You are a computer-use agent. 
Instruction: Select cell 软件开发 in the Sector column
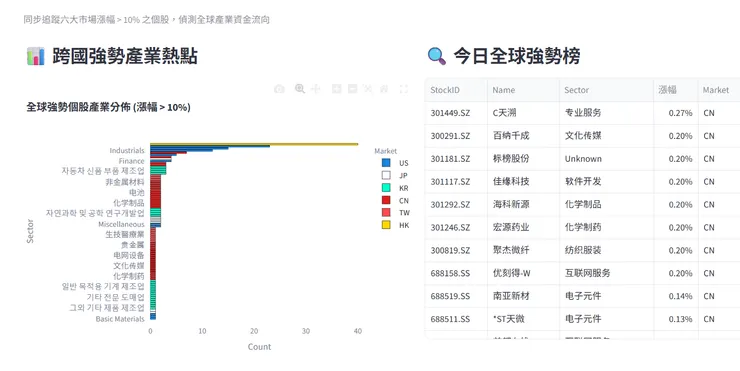(606, 182)
